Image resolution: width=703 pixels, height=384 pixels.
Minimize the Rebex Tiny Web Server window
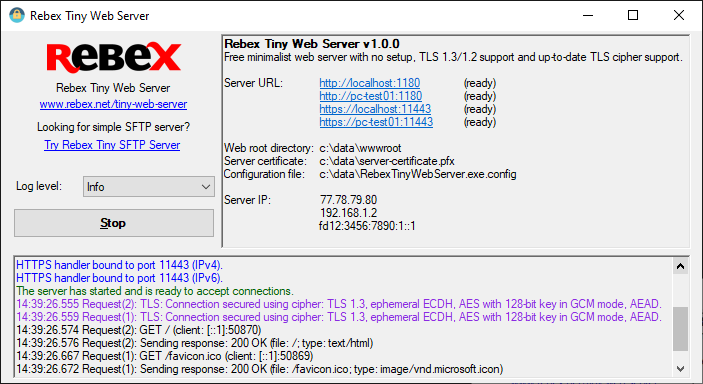click(588, 15)
